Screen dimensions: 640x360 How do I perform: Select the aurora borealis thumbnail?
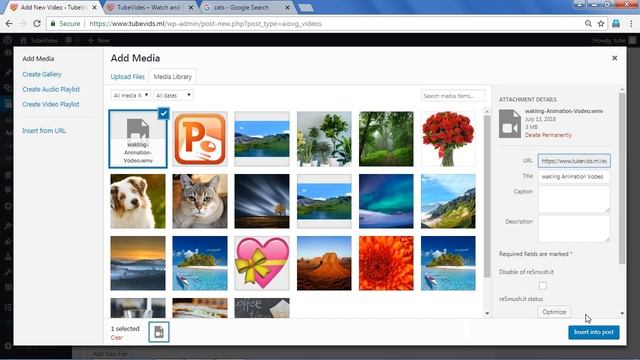tap(386, 201)
